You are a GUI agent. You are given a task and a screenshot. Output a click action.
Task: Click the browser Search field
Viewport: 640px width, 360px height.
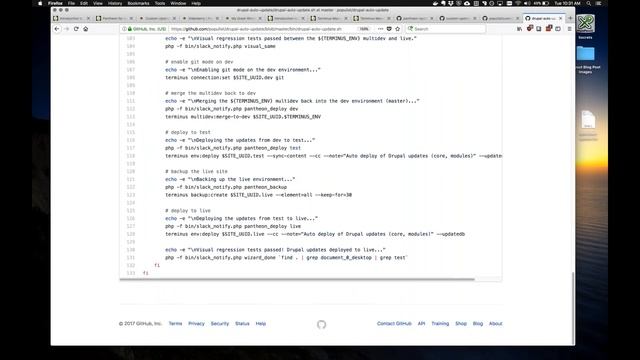tap(446, 29)
